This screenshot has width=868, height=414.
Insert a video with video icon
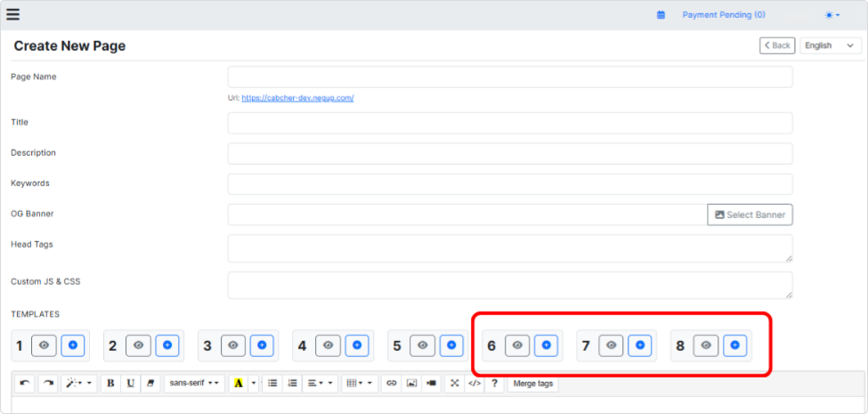tap(431, 383)
